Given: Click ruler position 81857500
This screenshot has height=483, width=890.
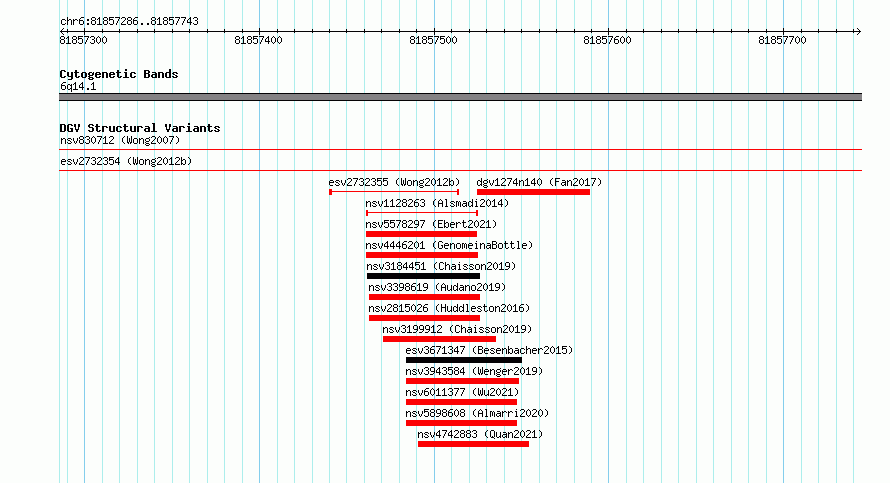Looking at the screenshot, I should point(433,40).
